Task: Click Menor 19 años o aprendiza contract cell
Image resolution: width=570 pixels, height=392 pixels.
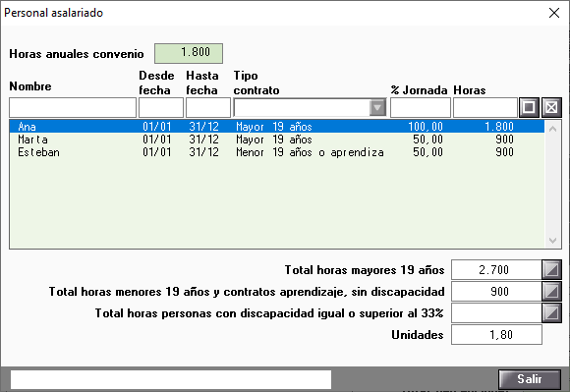Action: click(x=310, y=152)
